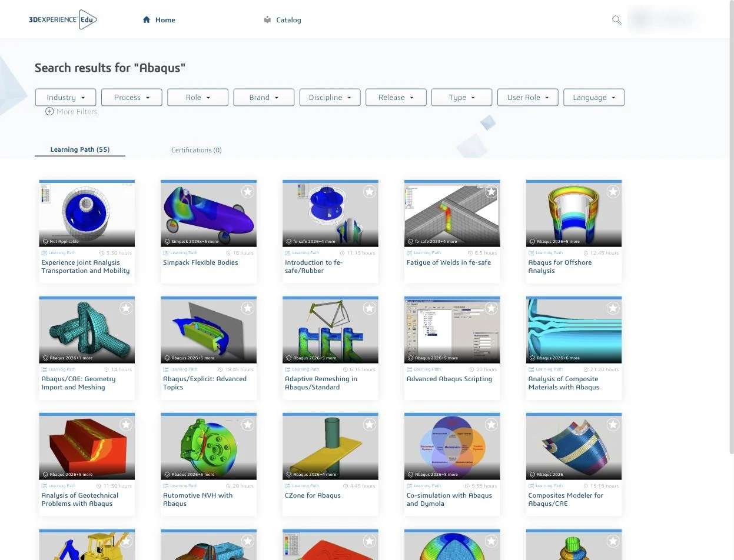
Task: Star the Automotive NVH with Abaqus card
Action: (248, 425)
